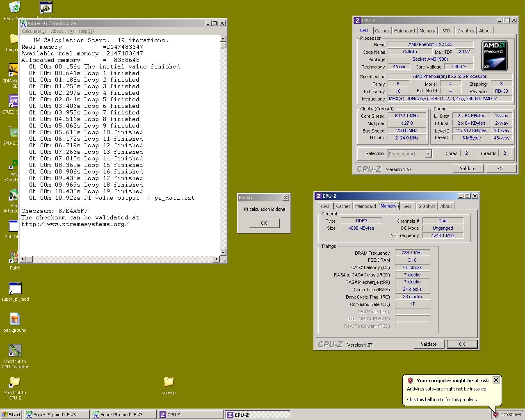Viewport: 525px width, 420px height.
Task: Switch to Graphics tab in upper CPU-Z window
Action: point(466,31)
